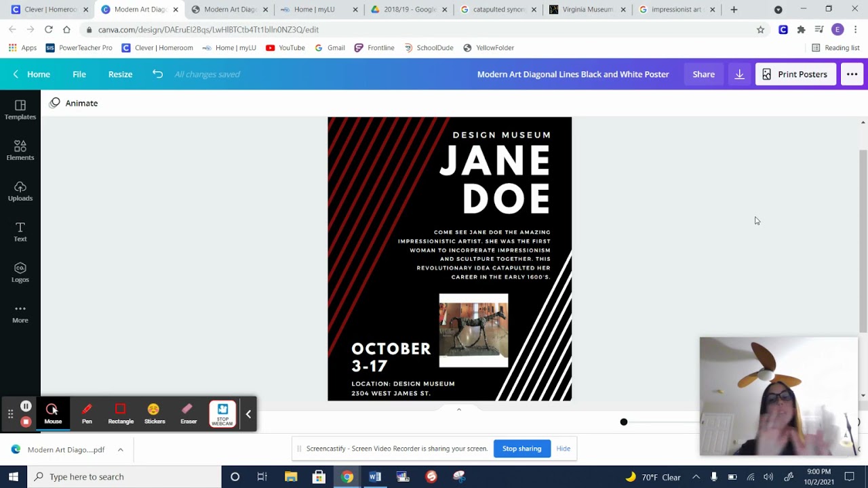The image size is (868, 488).
Task: Open the Chrome extensions puzzle icon
Action: (x=801, y=30)
